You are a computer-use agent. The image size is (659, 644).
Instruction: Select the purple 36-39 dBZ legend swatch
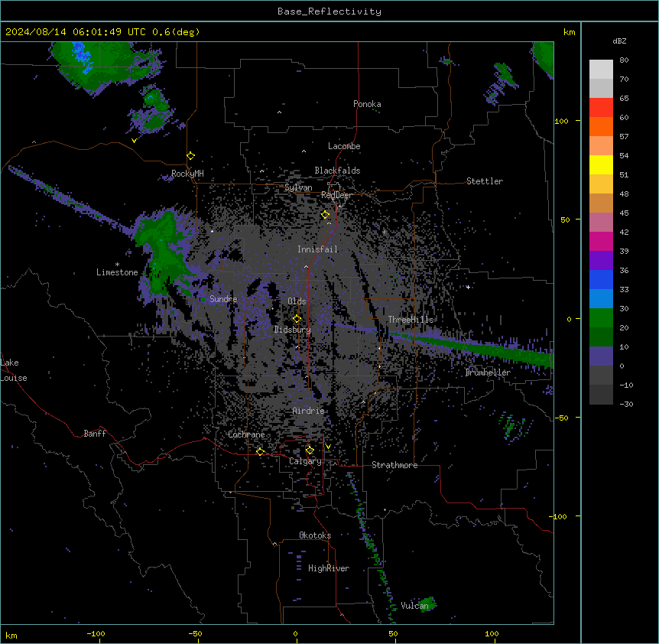click(x=601, y=261)
